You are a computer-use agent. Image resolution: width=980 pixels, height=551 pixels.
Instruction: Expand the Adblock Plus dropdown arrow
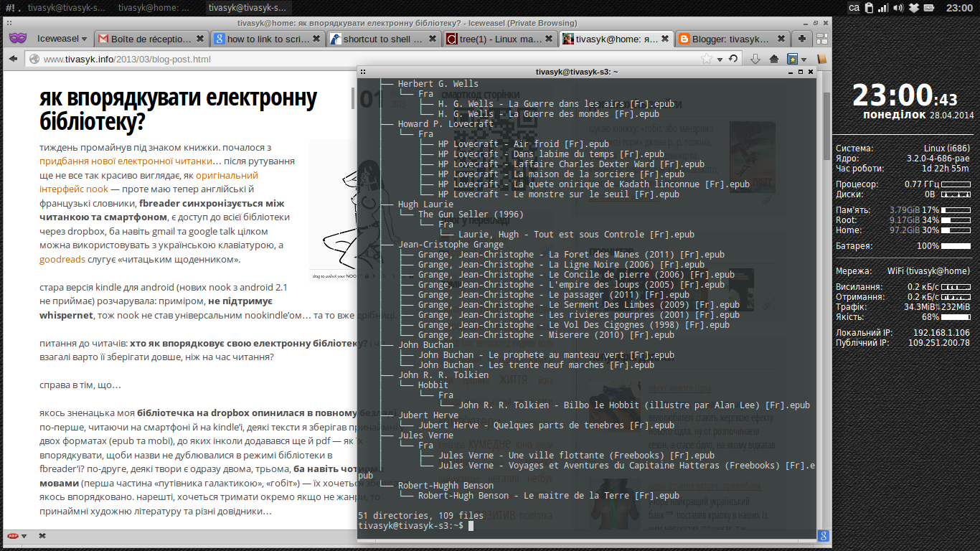click(x=24, y=536)
